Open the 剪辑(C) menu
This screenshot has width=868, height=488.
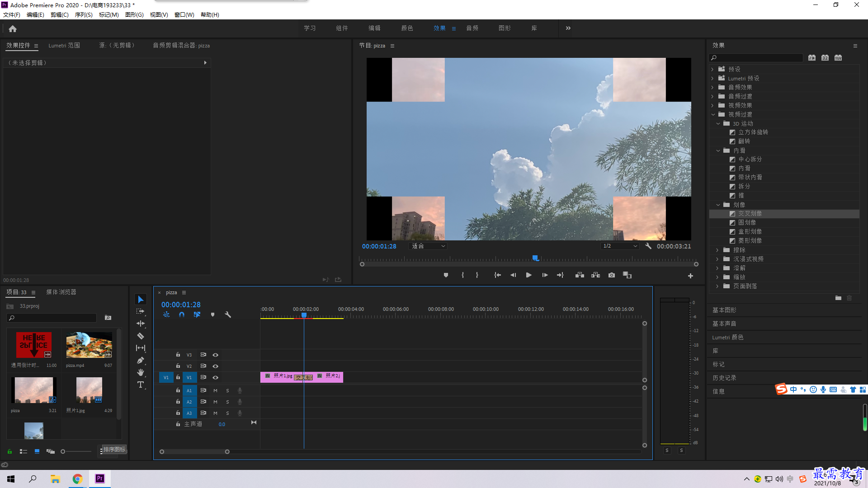click(x=60, y=15)
